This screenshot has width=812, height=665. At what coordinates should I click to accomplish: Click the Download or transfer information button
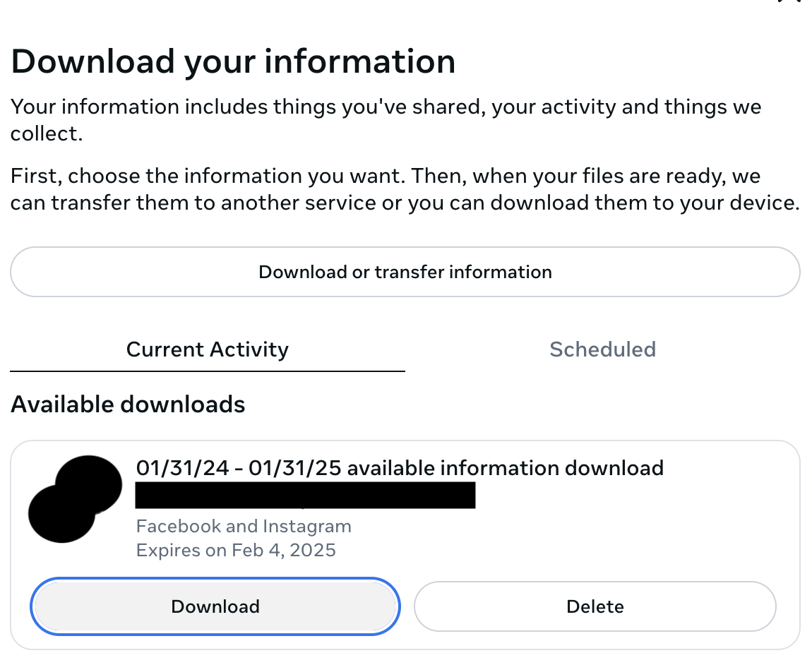pos(405,272)
